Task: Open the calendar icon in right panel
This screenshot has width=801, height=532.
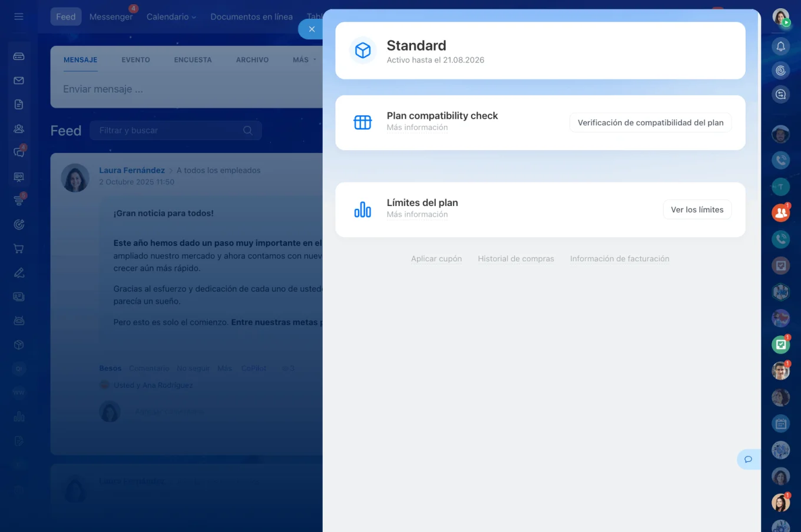Action: point(780,424)
